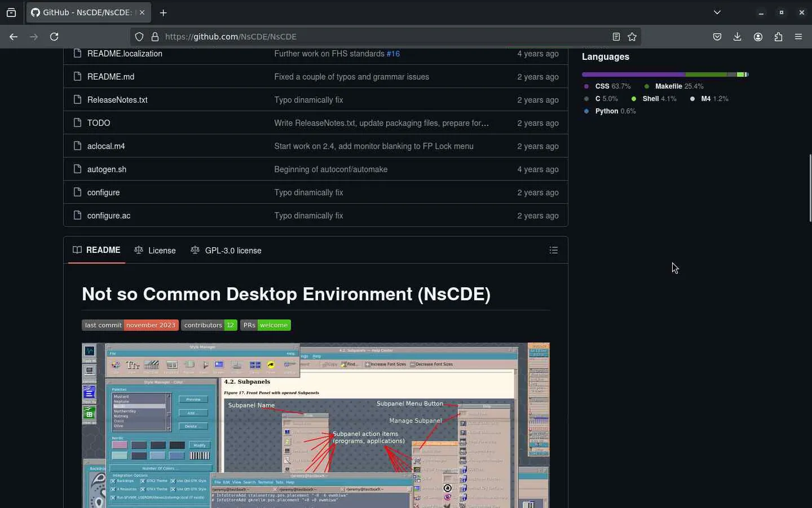Open the TODO file
The height and width of the screenshot is (508, 812).
(x=99, y=123)
